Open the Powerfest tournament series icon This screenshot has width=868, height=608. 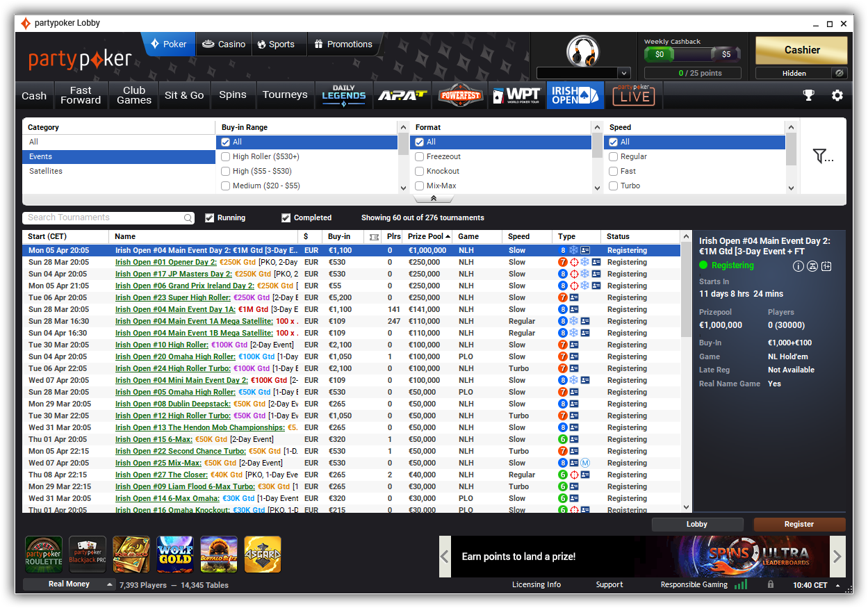pyautogui.click(x=461, y=95)
